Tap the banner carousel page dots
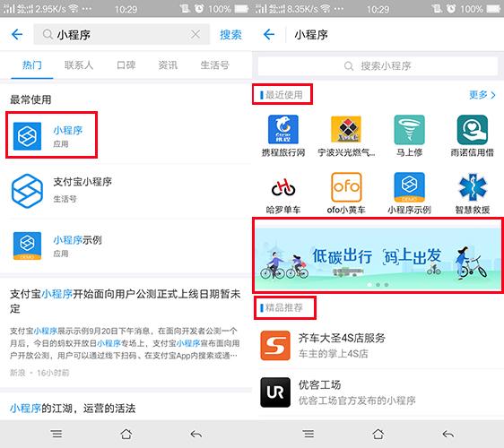Screen dimensions: 504x448 378,285
